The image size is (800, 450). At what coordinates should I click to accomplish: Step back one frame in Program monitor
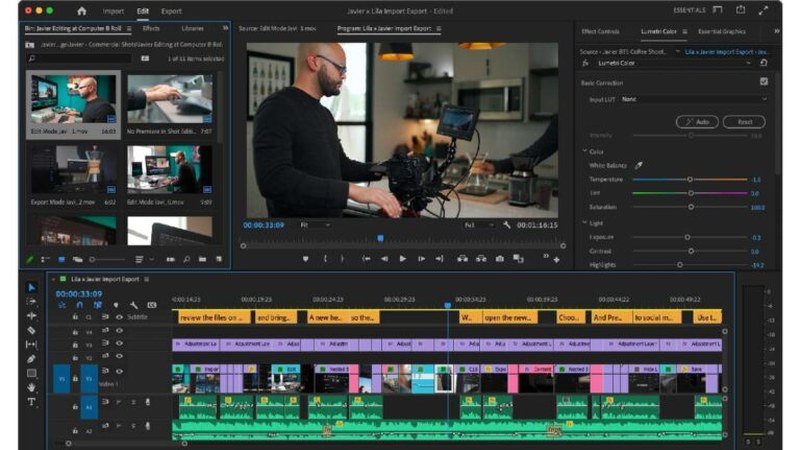pyautogui.click(x=384, y=259)
